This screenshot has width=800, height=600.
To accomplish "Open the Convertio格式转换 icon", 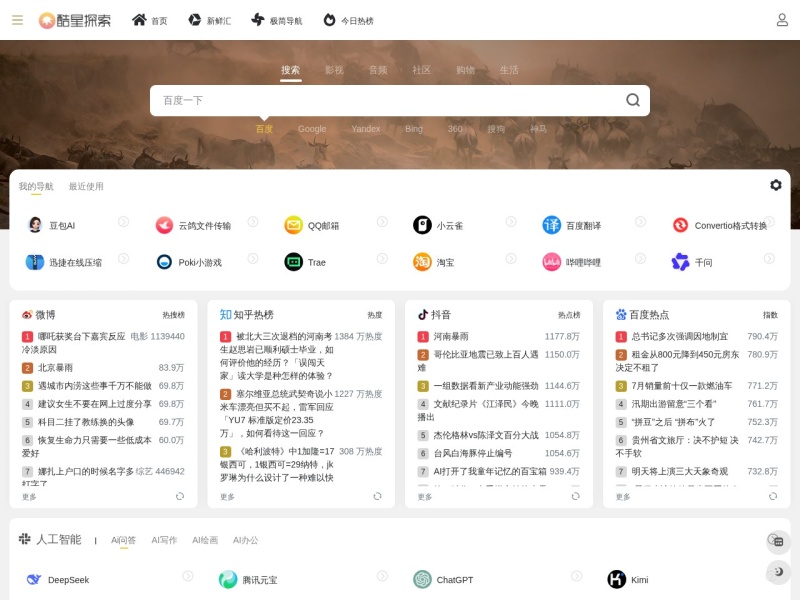I will tap(680, 225).
